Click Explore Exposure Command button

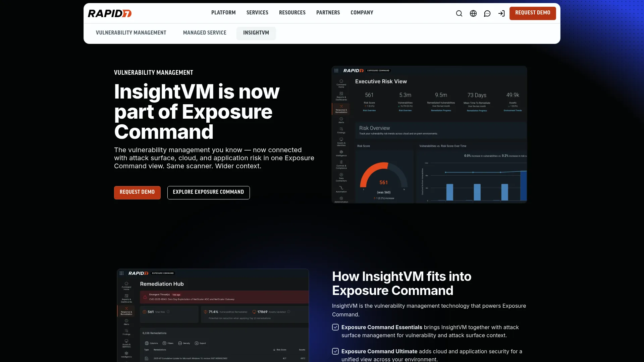point(208,192)
